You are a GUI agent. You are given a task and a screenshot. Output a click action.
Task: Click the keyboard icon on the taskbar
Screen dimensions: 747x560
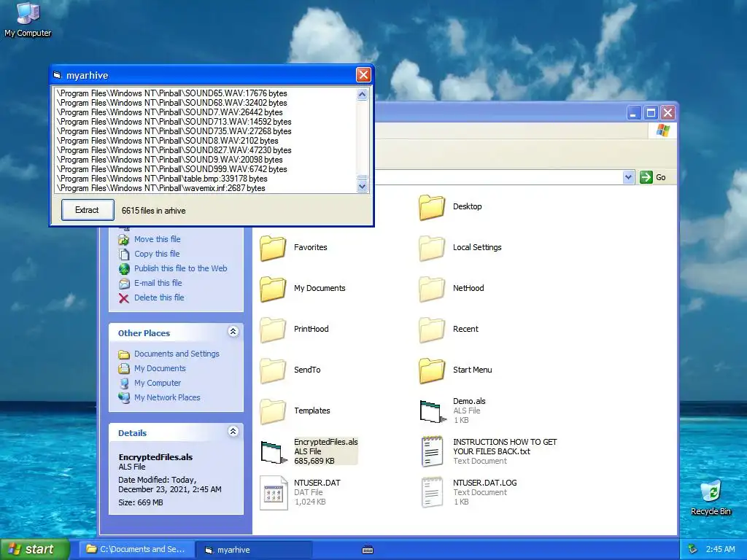pyautogui.click(x=368, y=550)
